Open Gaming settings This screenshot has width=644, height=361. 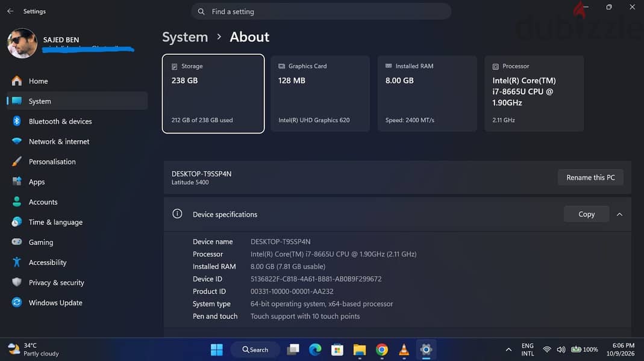(x=77, y=242)
